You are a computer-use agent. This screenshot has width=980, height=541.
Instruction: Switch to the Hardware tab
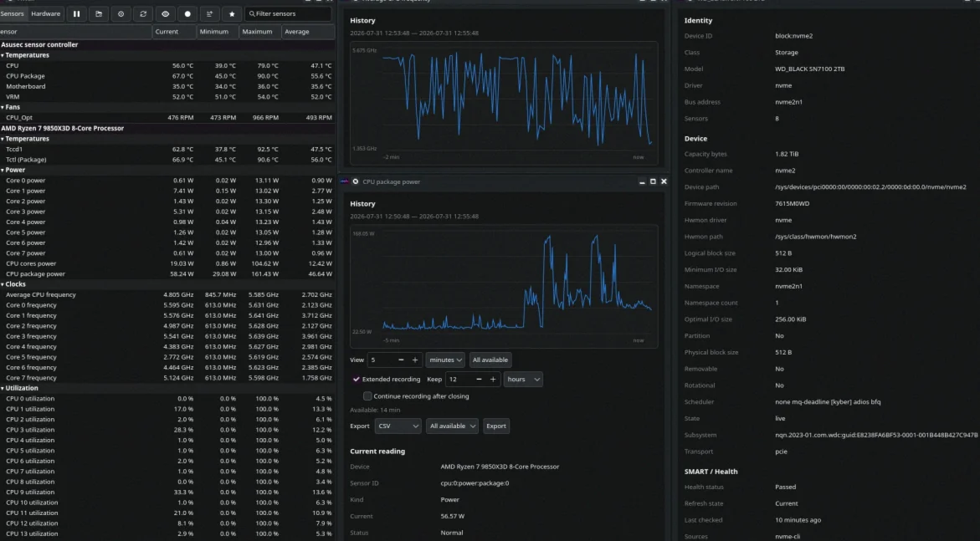pyautogui.click(x=46, y=13)
